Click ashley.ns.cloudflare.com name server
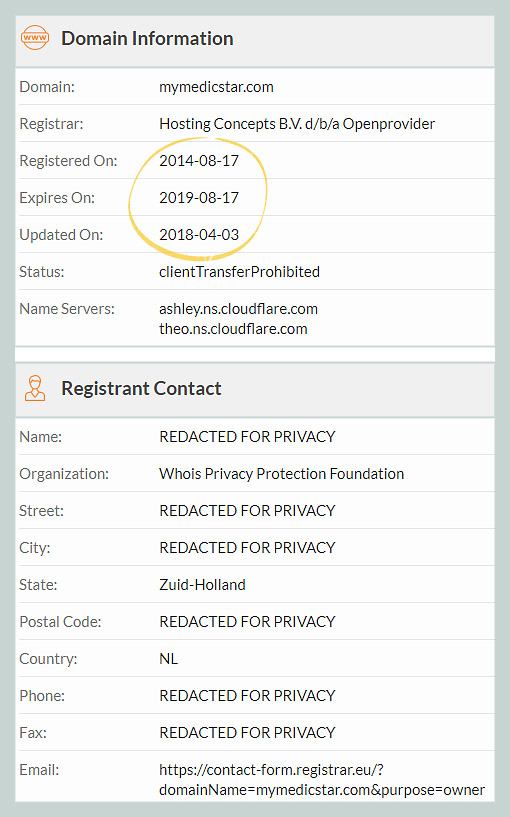Image resolution: width=510 pixels, height=817 pixels. pos(238,308)
